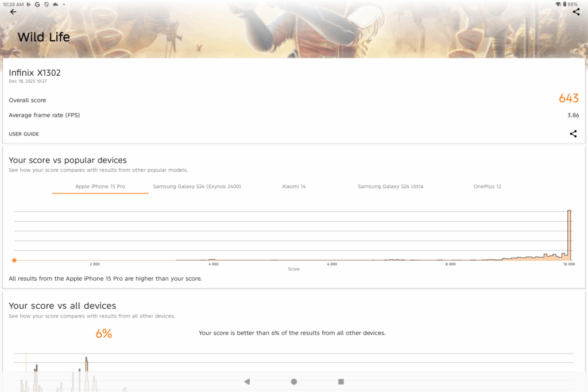Tap the Wi-Fi signal status icon
The width and height of the screenshot is (588, 392).
(x=558, y=4)
